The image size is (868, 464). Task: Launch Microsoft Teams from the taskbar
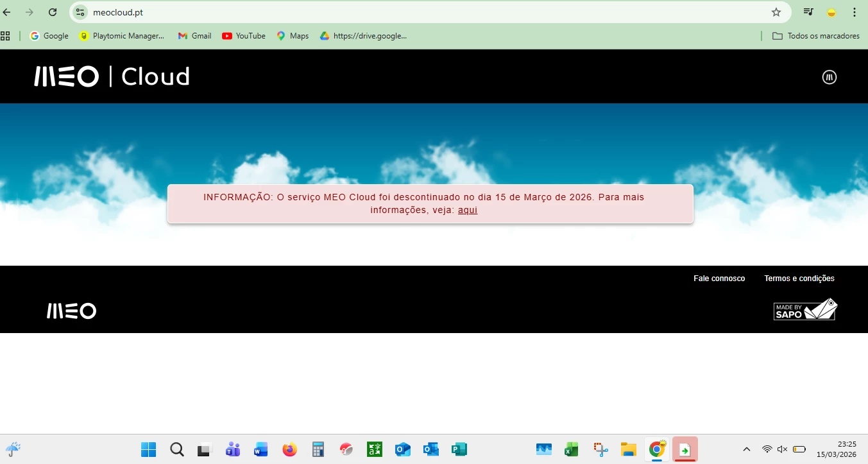pyautogui.click(x=232, y=449)
